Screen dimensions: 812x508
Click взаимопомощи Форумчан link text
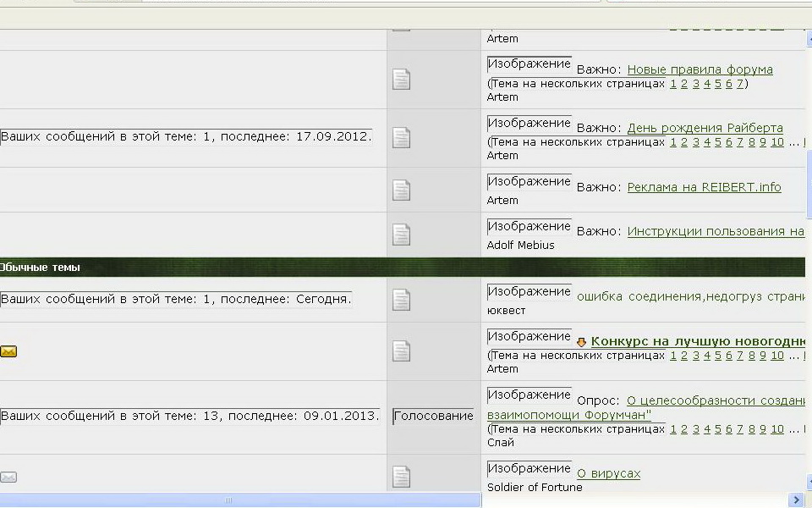point(569,415)
